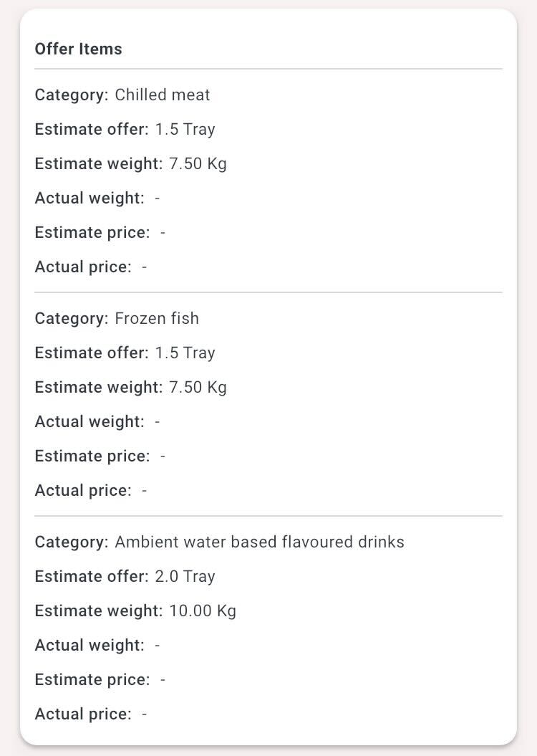The width and height of the screenshot is (537, 756).
Task: Click the Frozen fish category text
Action: [x=157, y=318]
